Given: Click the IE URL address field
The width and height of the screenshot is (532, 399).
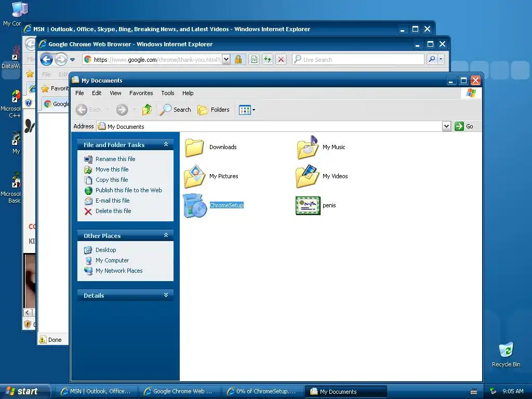Looking at the screenshot, I should pos(153,60).
